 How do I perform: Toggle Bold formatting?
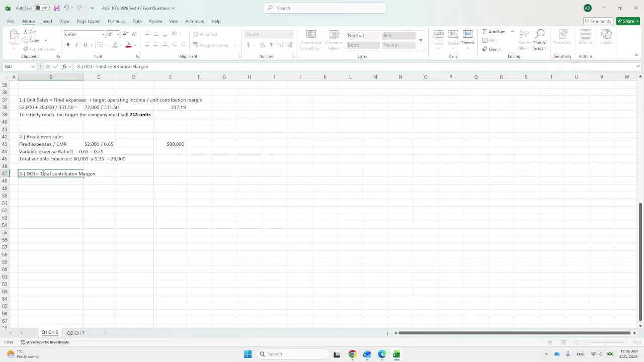tap(68, 45)
